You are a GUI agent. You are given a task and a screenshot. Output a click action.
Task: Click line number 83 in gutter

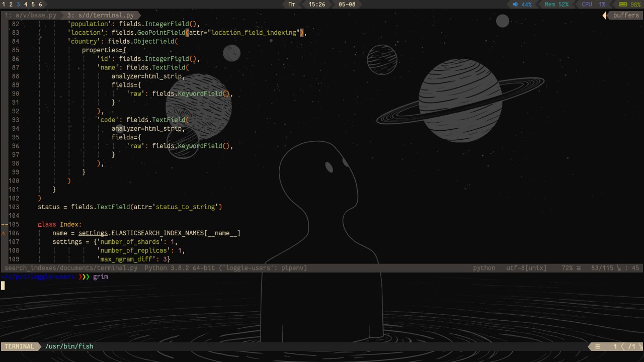point(15,33)
